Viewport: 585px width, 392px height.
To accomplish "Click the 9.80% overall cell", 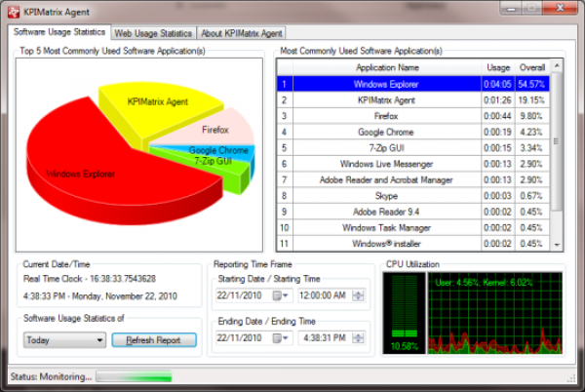I will 532,116.
